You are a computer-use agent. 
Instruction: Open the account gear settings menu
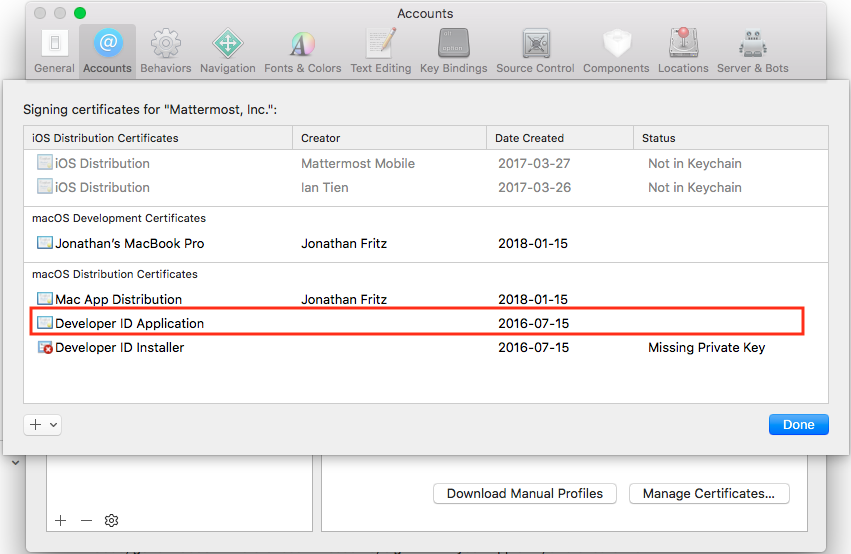point(112,520)
